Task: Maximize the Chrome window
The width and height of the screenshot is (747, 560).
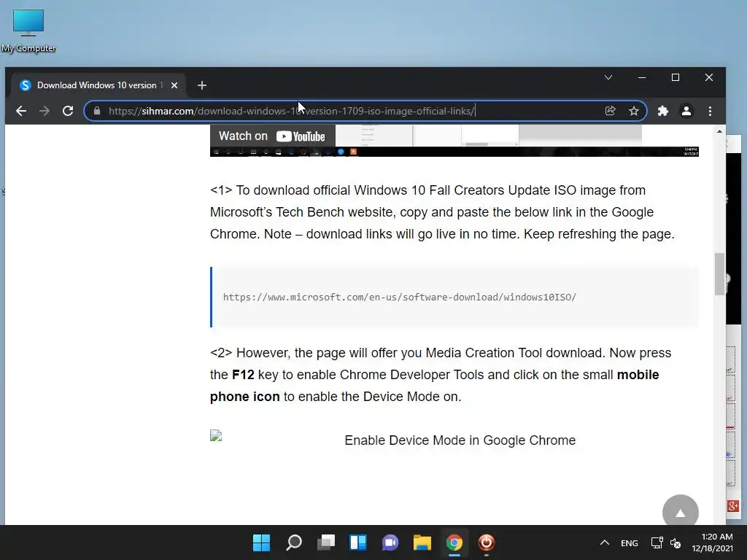Action: [675, 77]
